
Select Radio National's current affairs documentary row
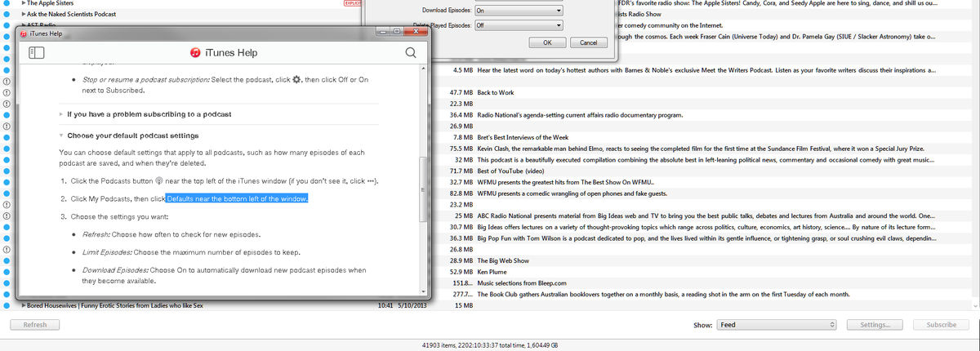coord(580,115)
